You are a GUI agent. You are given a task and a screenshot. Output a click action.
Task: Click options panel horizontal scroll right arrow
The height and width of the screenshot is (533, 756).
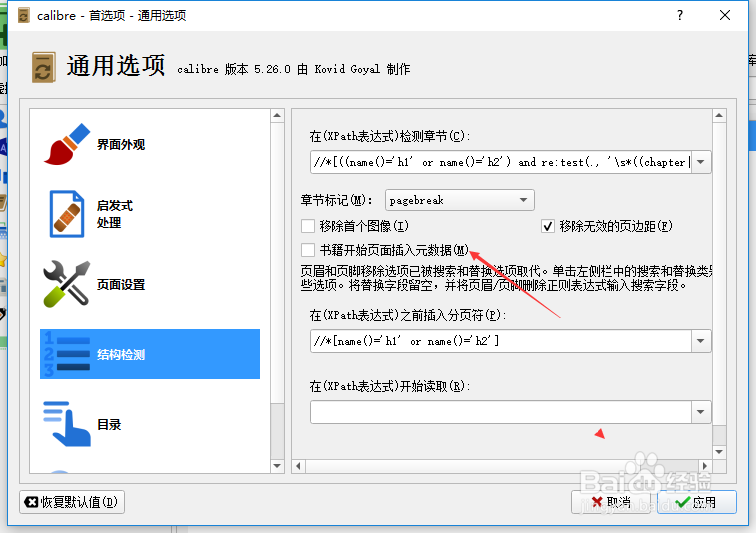click(x=705, y=466)
